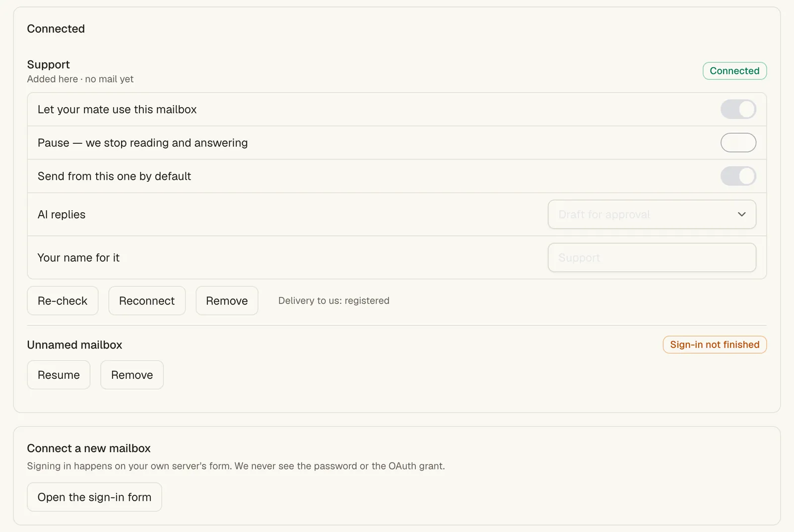
Task: Open the sign-in form
Action: (x=94, y=497)
